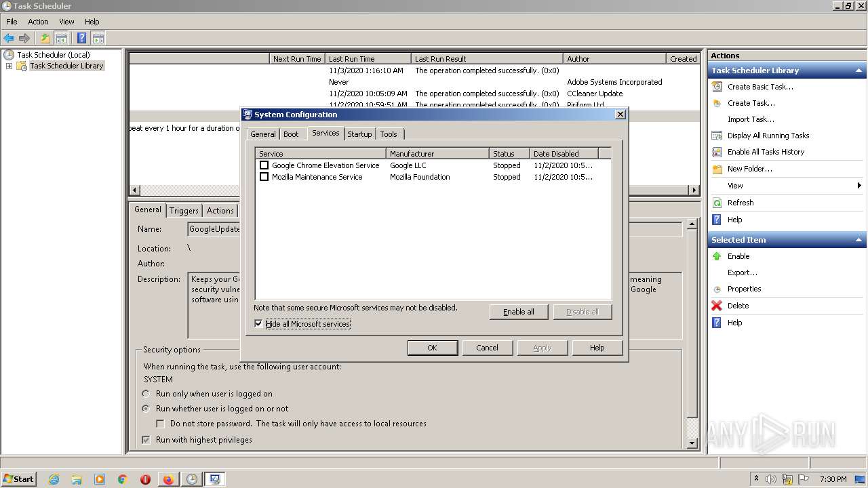Expand Task Scheduler Library tree node

pyautogui.click(x=9, y=66)
